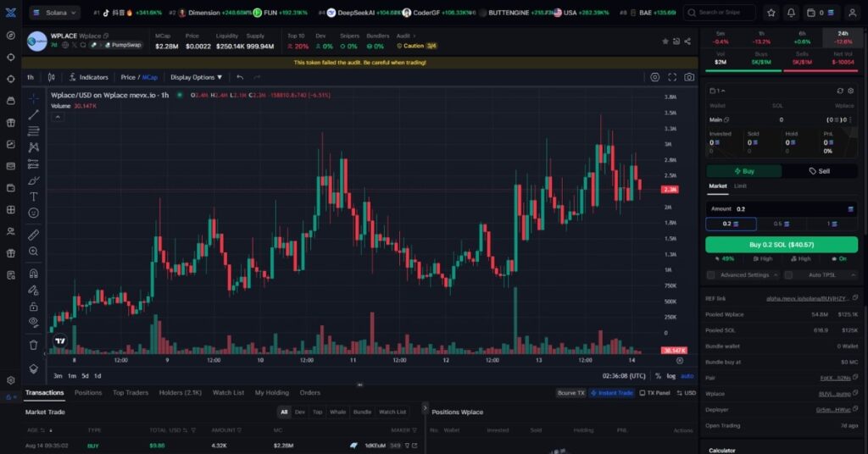Select the text annotation tool
The height and width of the screenshot is (454, 868).
pos(34,197)
